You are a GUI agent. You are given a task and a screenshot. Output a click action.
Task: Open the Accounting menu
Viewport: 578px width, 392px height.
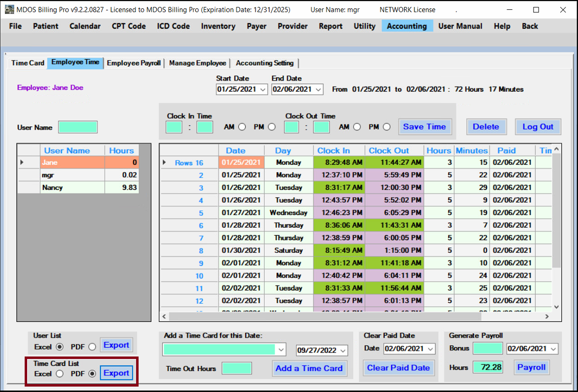coord(407,26)
